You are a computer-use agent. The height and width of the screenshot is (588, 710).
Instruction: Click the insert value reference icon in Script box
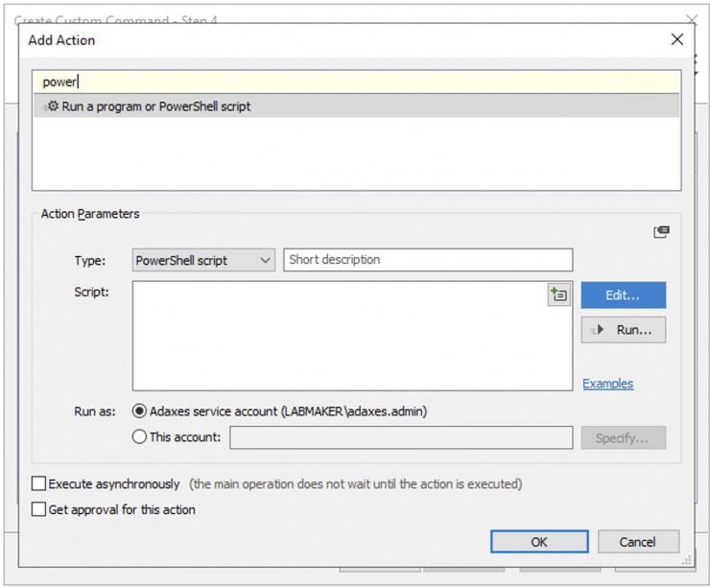coord(558,295)
